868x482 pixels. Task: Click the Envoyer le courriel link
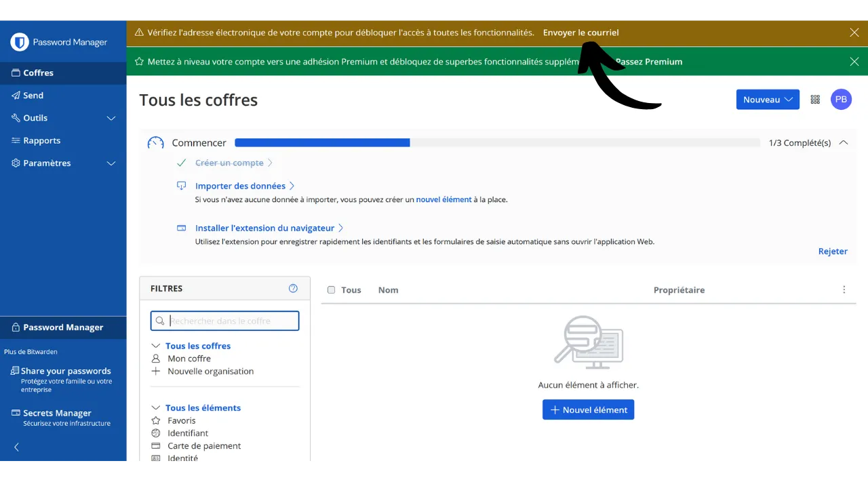pyautogui.click(x=580, y=33)
